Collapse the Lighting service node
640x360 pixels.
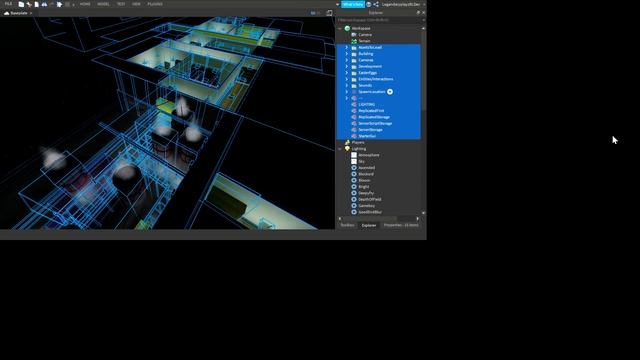[340, 149]
